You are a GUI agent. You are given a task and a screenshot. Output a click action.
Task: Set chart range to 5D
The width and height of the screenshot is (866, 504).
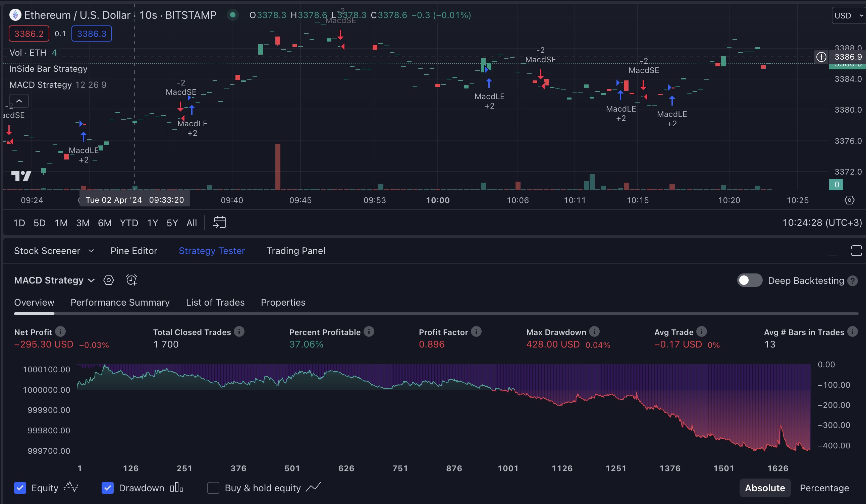[x=40, y=223]
